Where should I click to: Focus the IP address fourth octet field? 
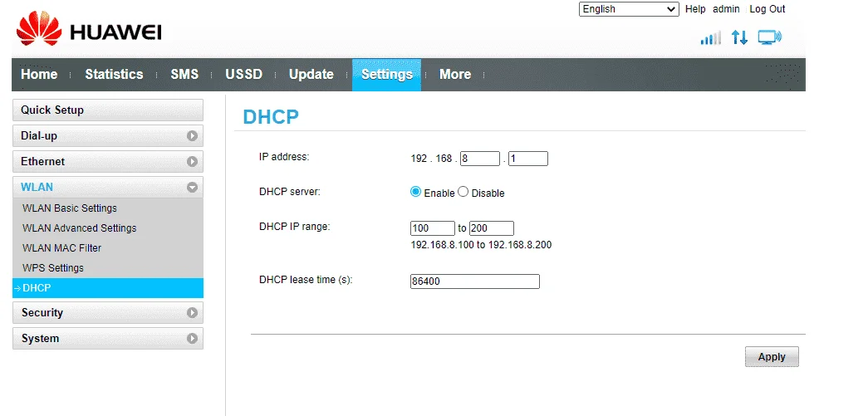pyautogui.click(x=528, y=159)
